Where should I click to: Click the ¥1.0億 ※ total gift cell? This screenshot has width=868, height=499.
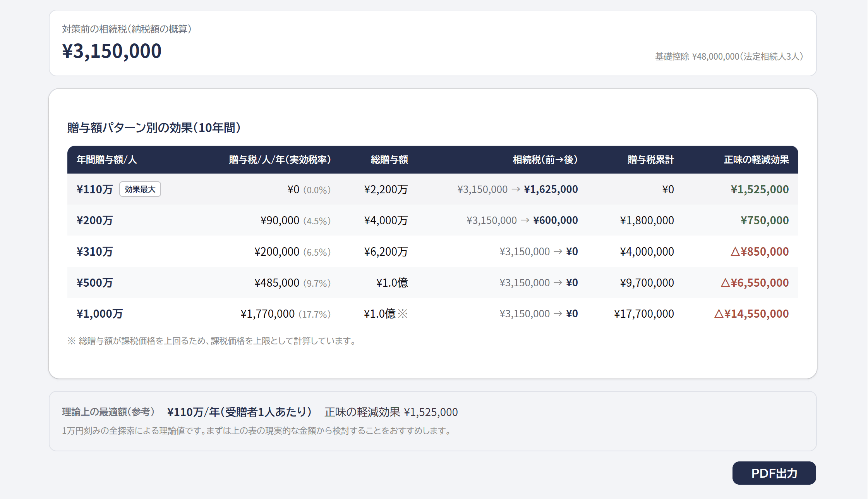[386, 313]
